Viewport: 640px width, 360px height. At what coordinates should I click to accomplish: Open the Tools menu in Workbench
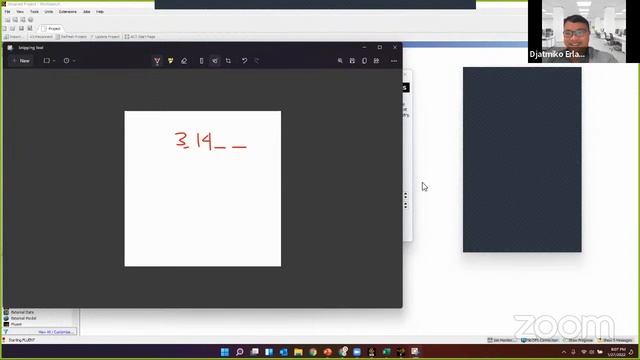click(34, 12)
